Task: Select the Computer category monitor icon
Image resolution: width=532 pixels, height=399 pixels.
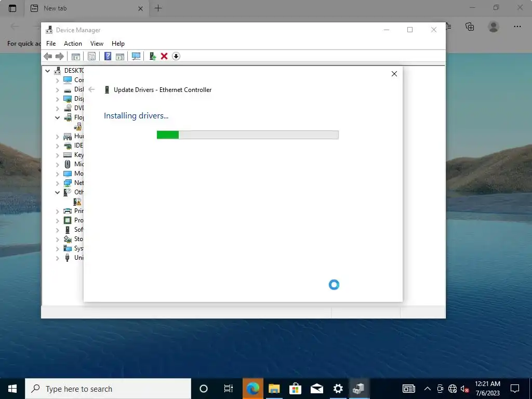Action: [68, 79]
